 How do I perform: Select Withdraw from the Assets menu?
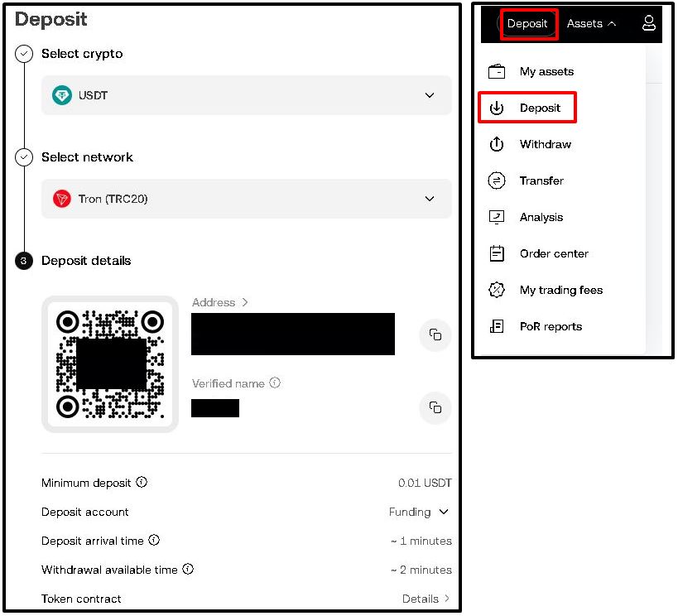click(545, 144)
